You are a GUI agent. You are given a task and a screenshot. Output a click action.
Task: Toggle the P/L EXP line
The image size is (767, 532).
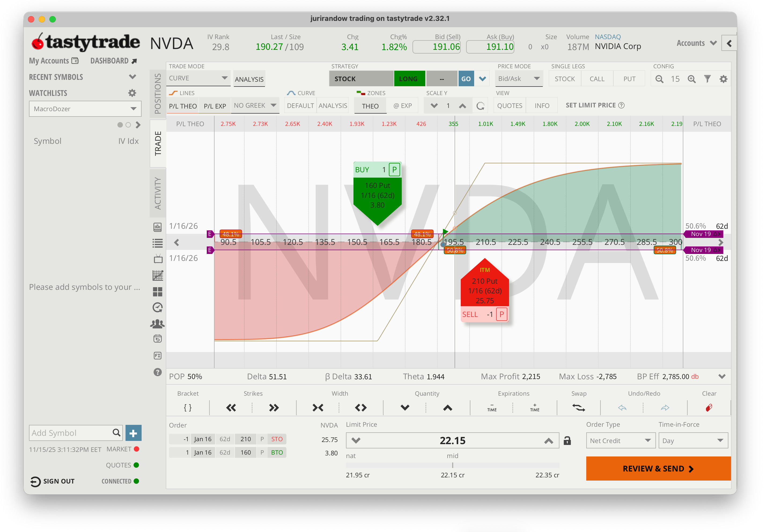click(215, 106)
